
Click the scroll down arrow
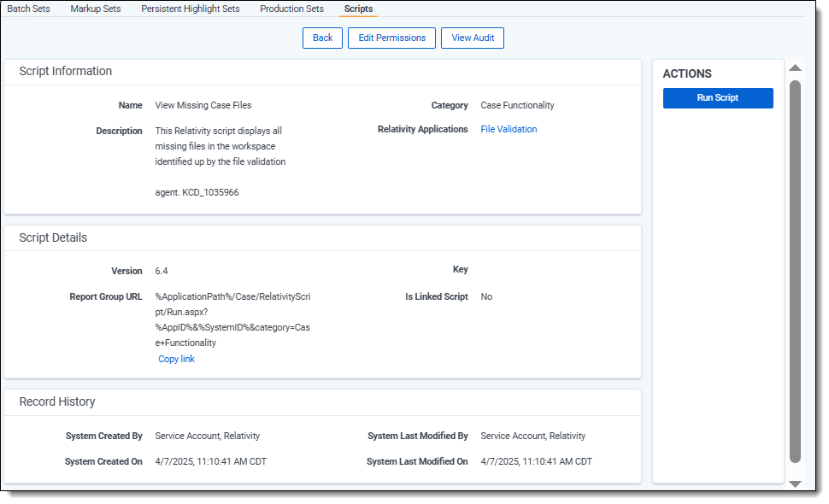(795, 483)
